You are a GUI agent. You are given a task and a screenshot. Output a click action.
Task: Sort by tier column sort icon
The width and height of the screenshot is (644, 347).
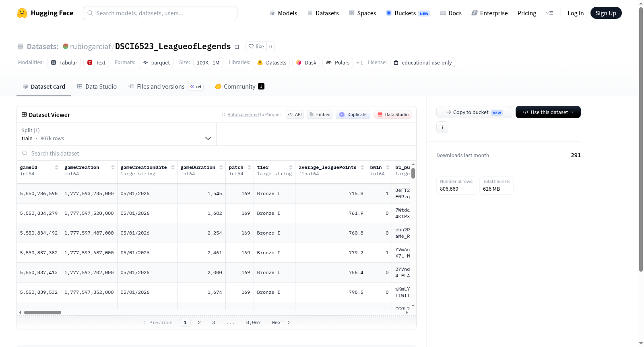(291, 167)
